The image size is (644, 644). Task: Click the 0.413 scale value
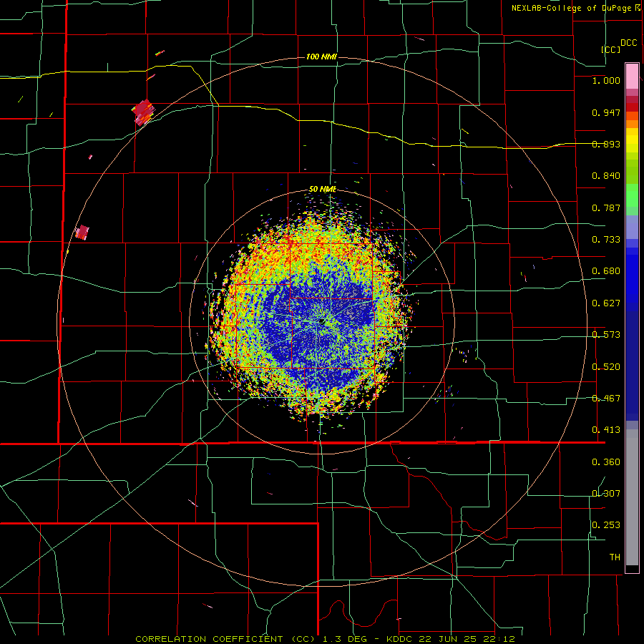(x=606, y=430)
